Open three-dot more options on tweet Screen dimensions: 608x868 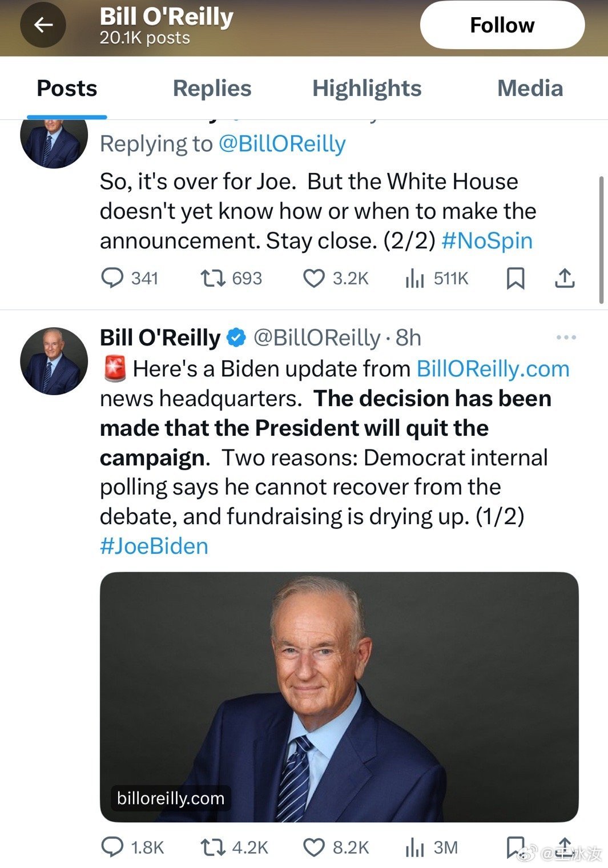click(x=566, y=337)
